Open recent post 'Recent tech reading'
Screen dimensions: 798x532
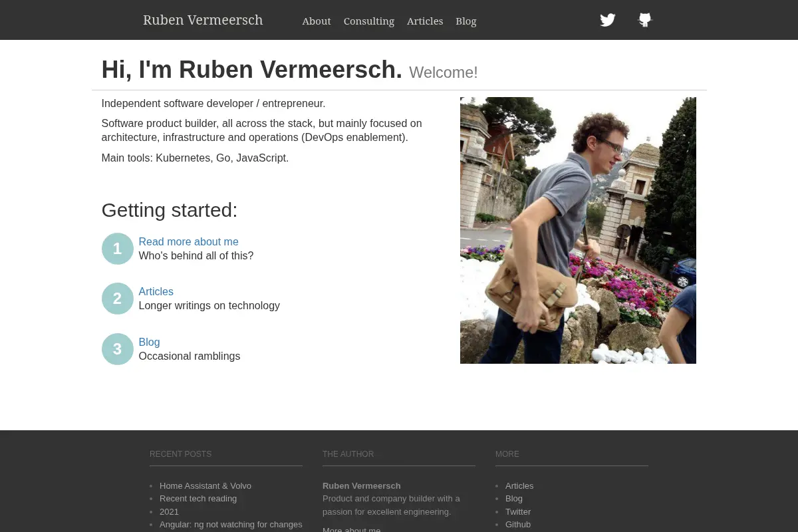tap(198, 498)
